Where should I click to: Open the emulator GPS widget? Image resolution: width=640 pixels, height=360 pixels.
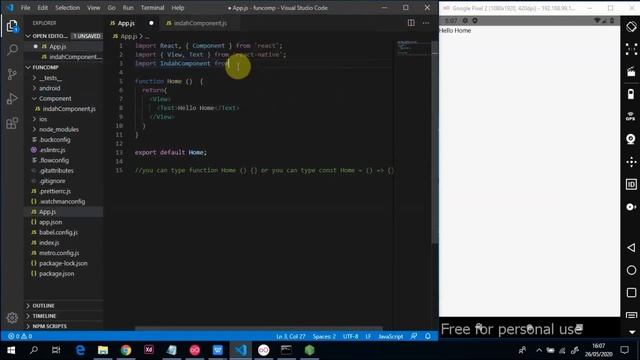point(631,117)
